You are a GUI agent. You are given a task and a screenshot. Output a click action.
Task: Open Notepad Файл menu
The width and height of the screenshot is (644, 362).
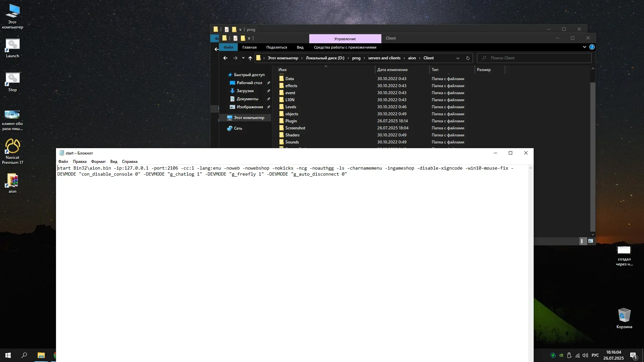(63, 161)
